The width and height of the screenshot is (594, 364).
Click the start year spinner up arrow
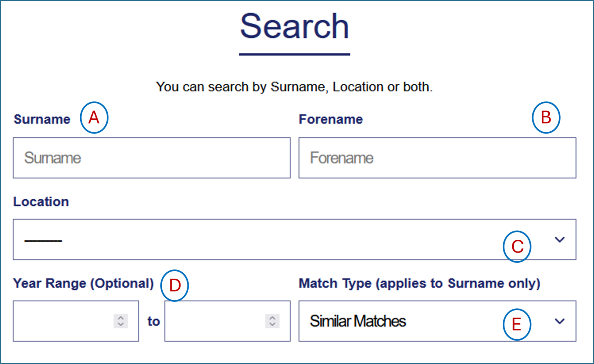tap(120, 318)
